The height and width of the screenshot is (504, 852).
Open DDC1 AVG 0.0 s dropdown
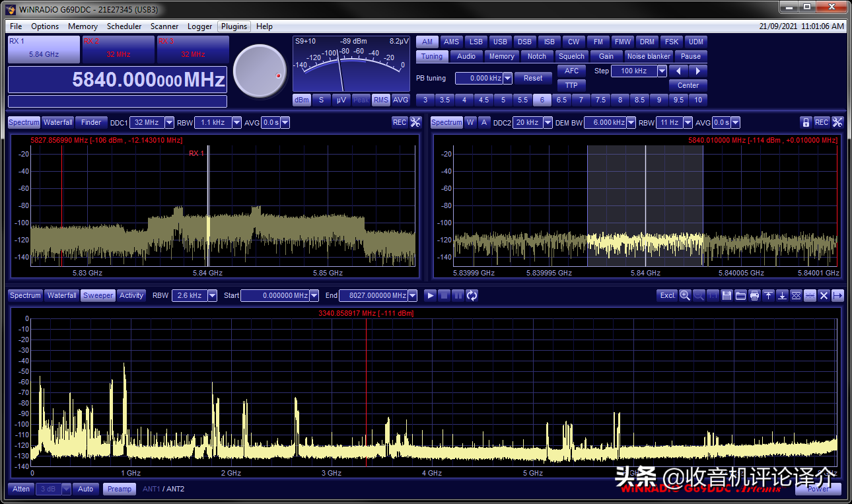(x=285, y=122)
